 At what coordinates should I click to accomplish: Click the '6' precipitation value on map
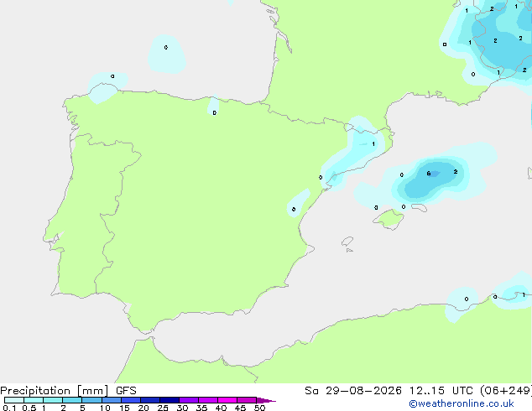[x=429, y=174]
